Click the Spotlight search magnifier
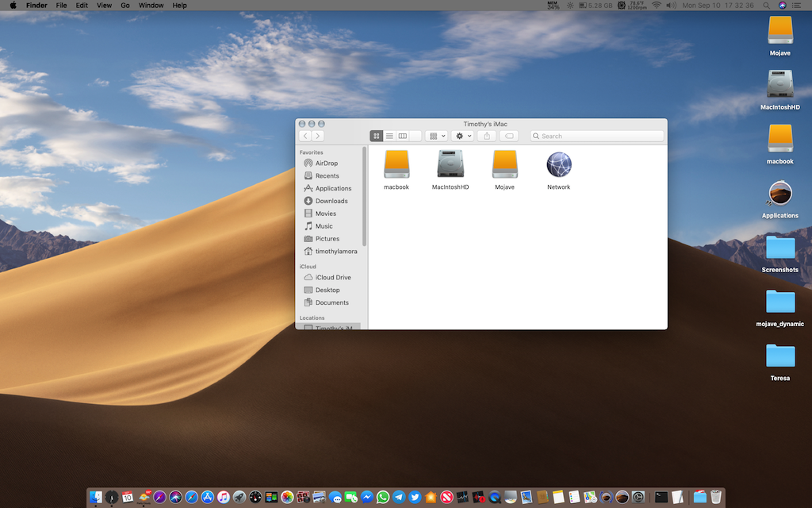 pyautogui.click(x=766, y=6)
